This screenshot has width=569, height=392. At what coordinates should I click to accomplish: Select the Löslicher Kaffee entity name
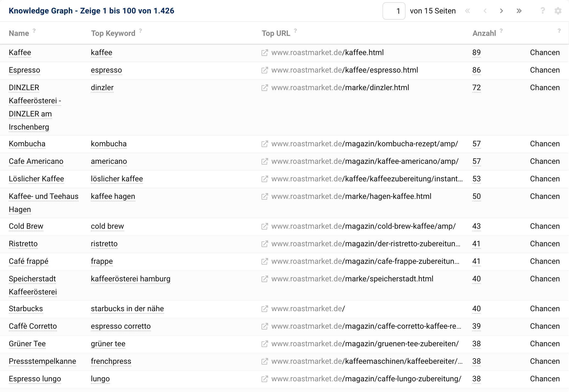point(36,179)
